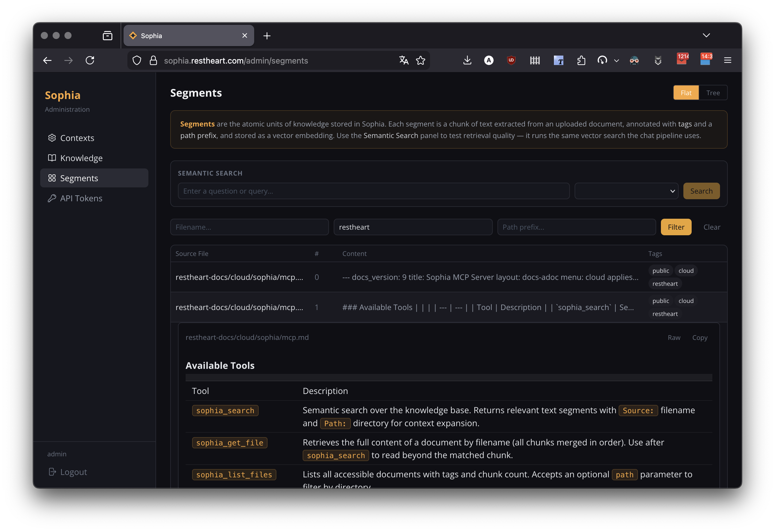Open the extensions puzzle piece icon
The width and height of the screenshot is (775, 532).
pos(581,60)
